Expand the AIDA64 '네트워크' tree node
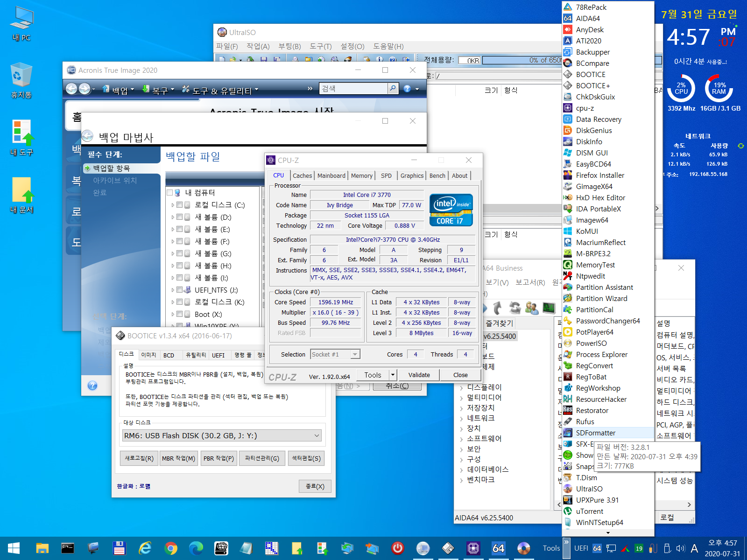Image resolution: width=747 pixels, height=560 pixels. click(x=461, y=418)
